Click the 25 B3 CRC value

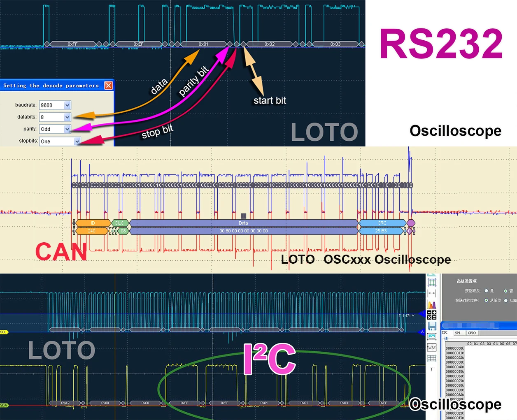click(x=381, y=231)
